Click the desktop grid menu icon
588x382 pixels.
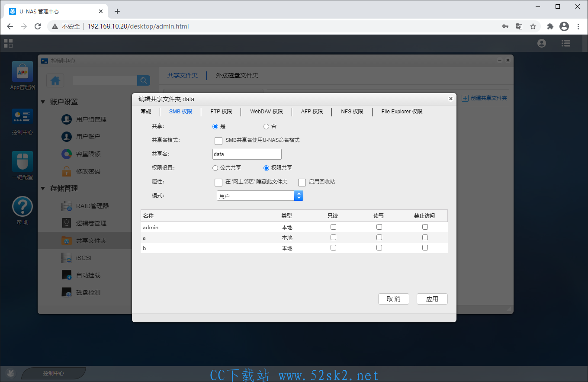coord(8,43)
